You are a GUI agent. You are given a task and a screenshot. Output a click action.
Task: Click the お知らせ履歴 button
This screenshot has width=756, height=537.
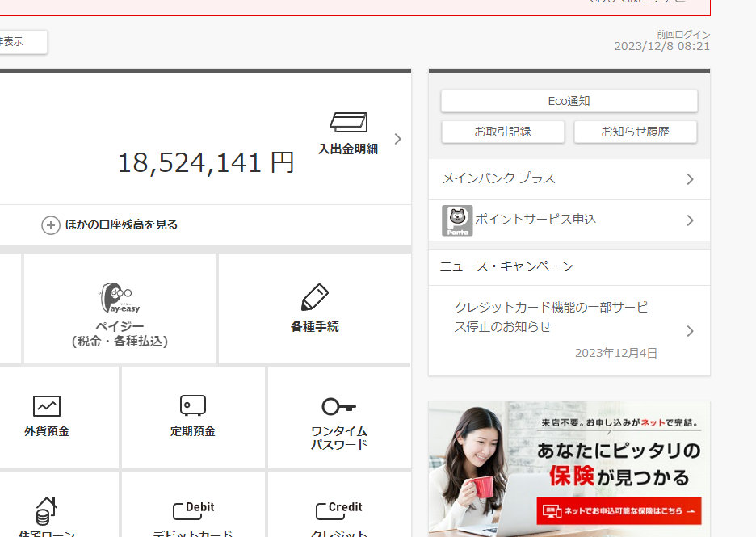(x=635, y=132)
